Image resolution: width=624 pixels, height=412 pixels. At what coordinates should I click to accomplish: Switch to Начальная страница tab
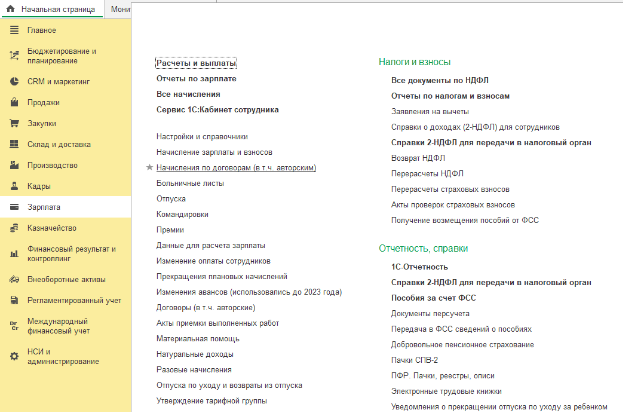tap(53, 9)
